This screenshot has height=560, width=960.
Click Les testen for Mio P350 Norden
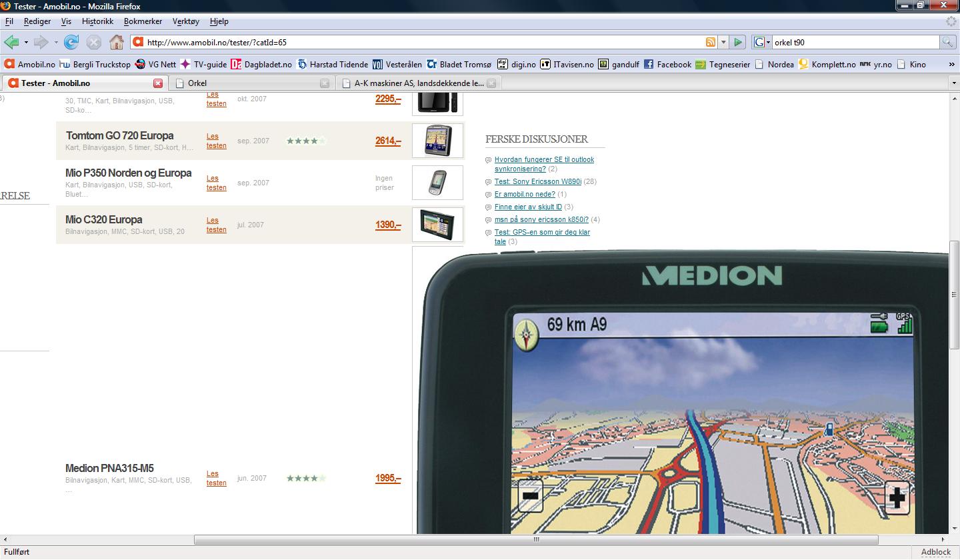(x=216, y=183)
